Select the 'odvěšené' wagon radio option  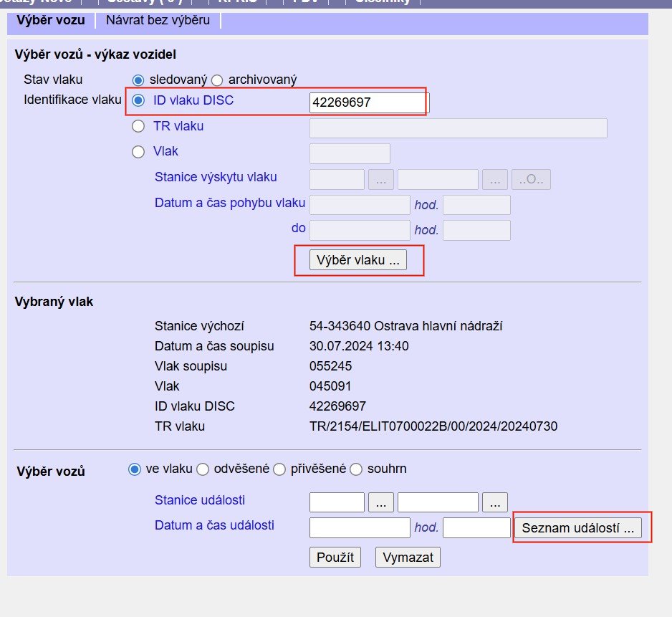[x=203, y=469]
